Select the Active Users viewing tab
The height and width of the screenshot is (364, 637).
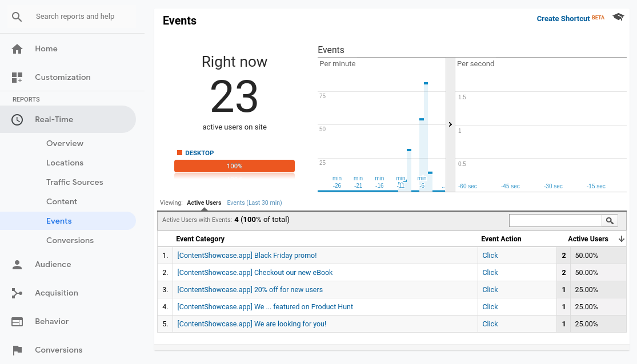pos(204,203)
